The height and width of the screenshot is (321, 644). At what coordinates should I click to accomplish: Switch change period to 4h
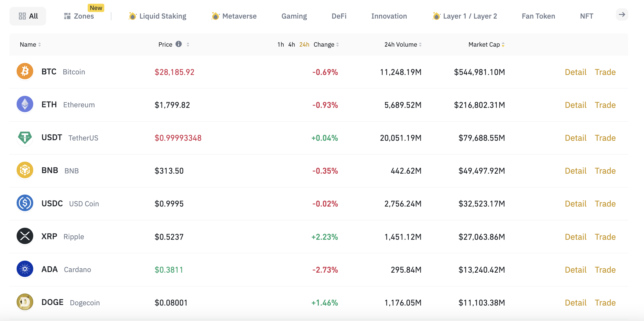pyautogui.click(x=292, y=45)
